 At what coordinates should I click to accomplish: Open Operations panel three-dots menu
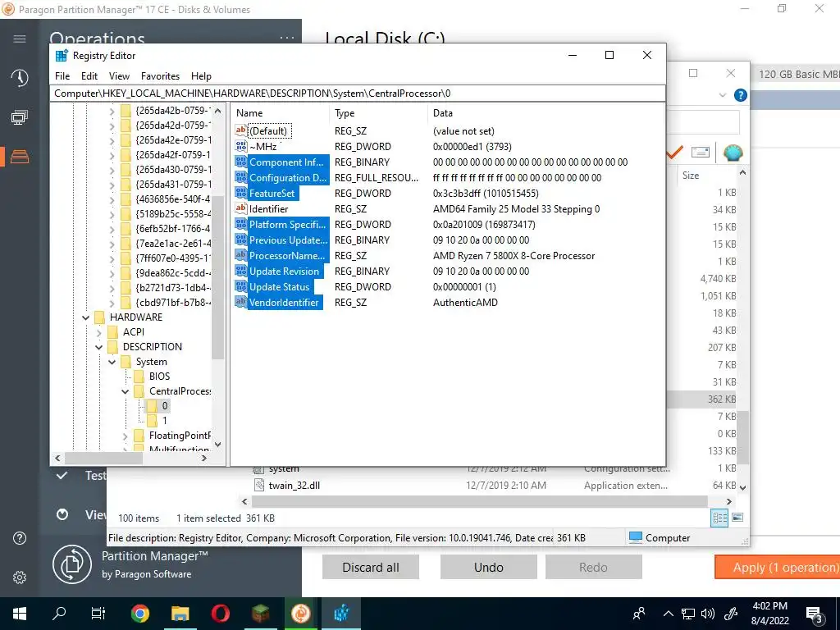pos(287,38)
